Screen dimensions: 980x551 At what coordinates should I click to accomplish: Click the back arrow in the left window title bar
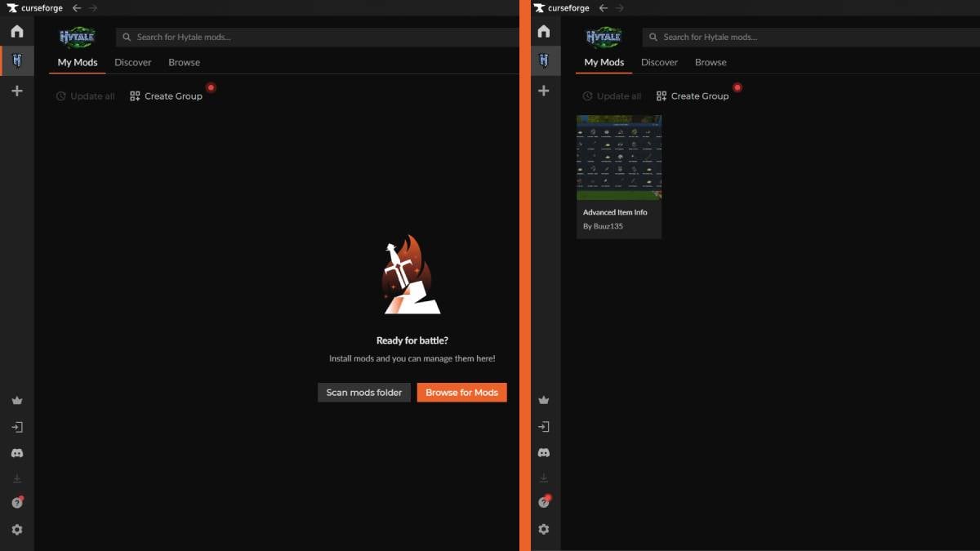77,8
